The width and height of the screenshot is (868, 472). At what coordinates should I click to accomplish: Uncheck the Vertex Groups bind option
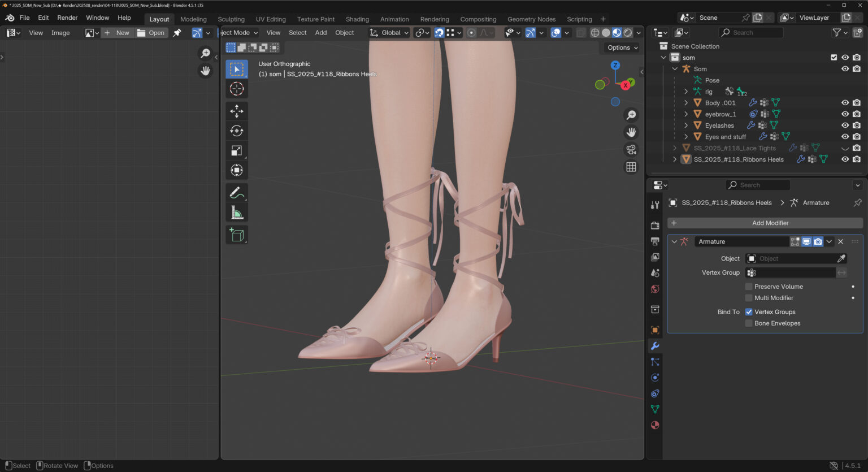(x=749, y=312)
